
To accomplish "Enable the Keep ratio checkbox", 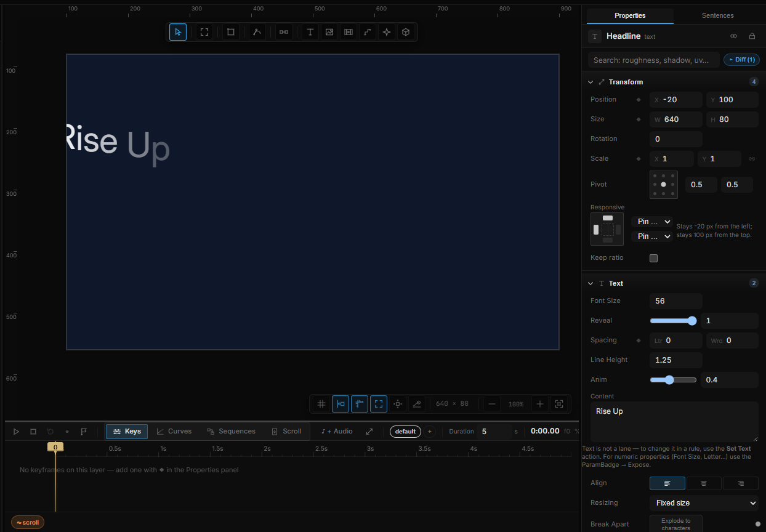I will coord(654,258).
